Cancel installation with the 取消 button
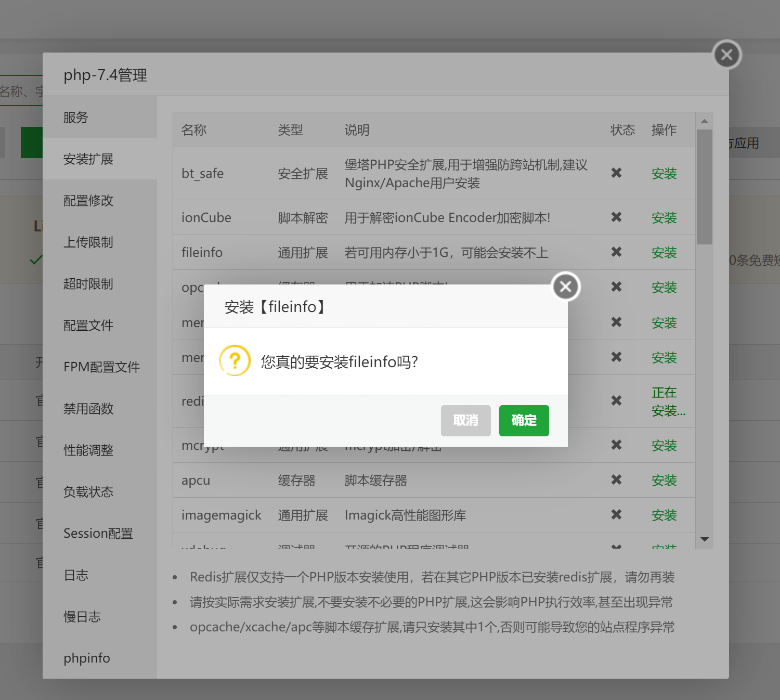 (465, 420)
